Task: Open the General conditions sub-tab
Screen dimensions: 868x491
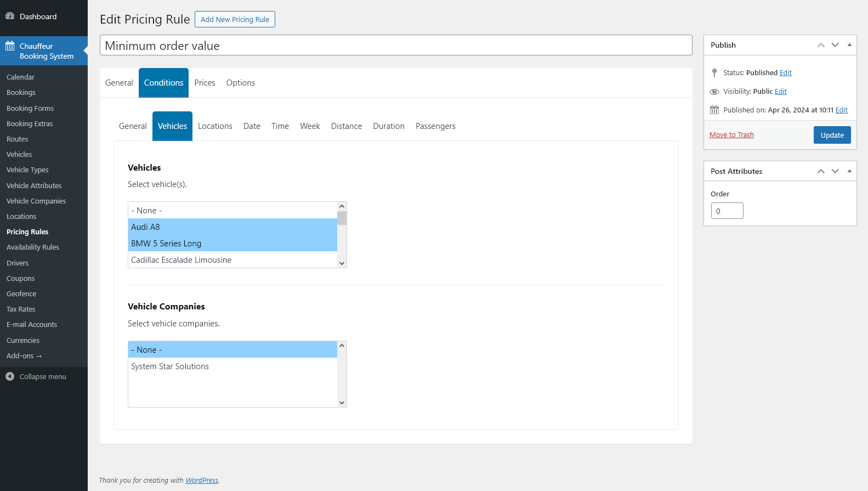Action: click(x=133, y=126)
